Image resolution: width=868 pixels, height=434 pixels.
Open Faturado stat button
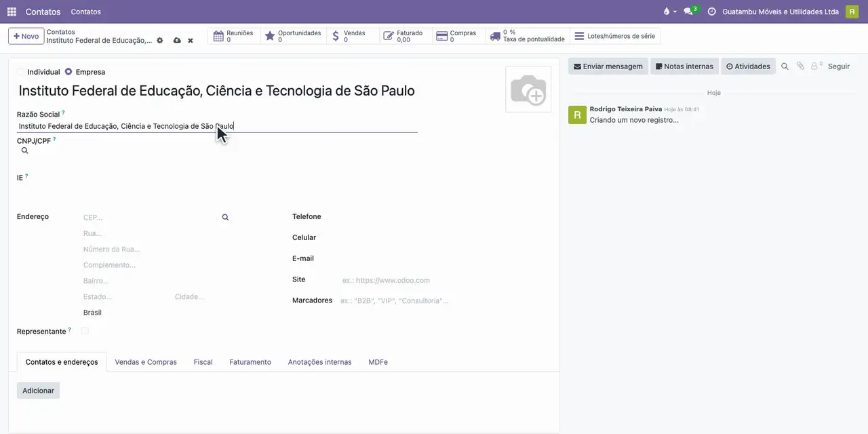(406, 36)
